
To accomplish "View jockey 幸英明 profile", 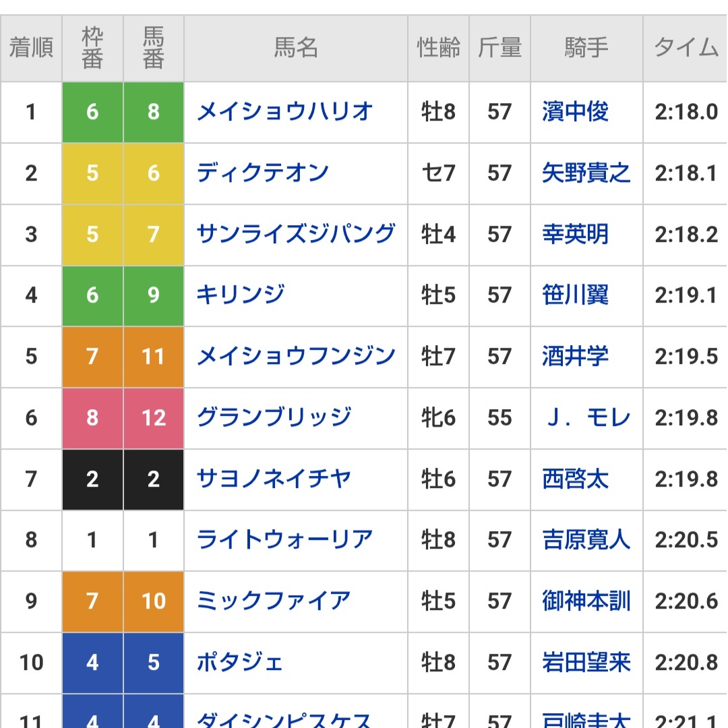I will pos(575,234).
